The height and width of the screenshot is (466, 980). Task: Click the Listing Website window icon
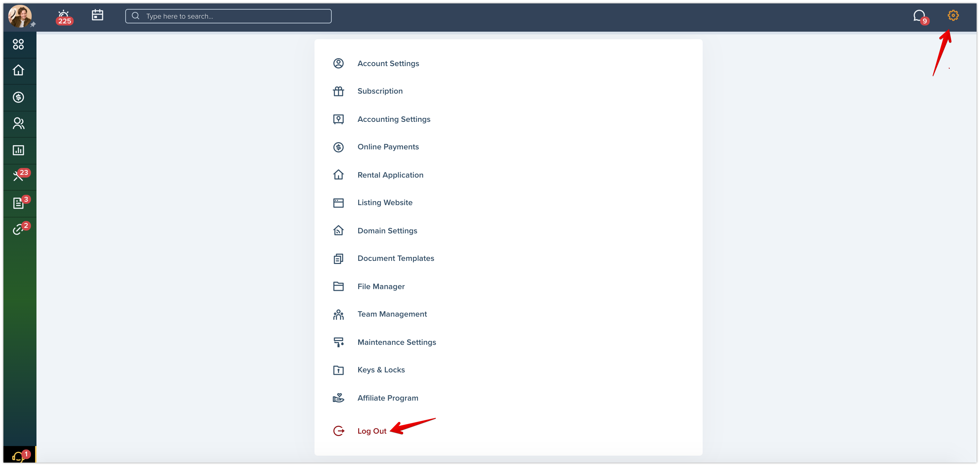338,203
